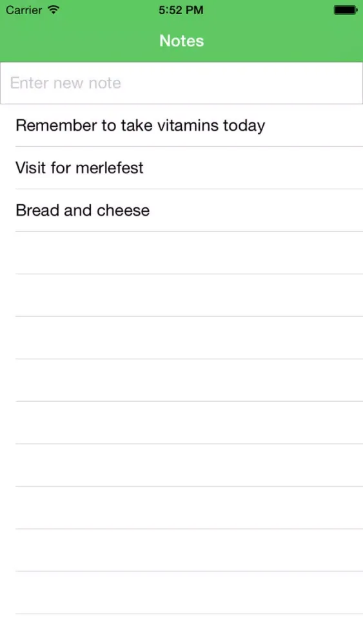The width and height of the screenshot is (363, 644).
Task: Focus the 'Enter new note' text field
Action: tap(181, 83)
